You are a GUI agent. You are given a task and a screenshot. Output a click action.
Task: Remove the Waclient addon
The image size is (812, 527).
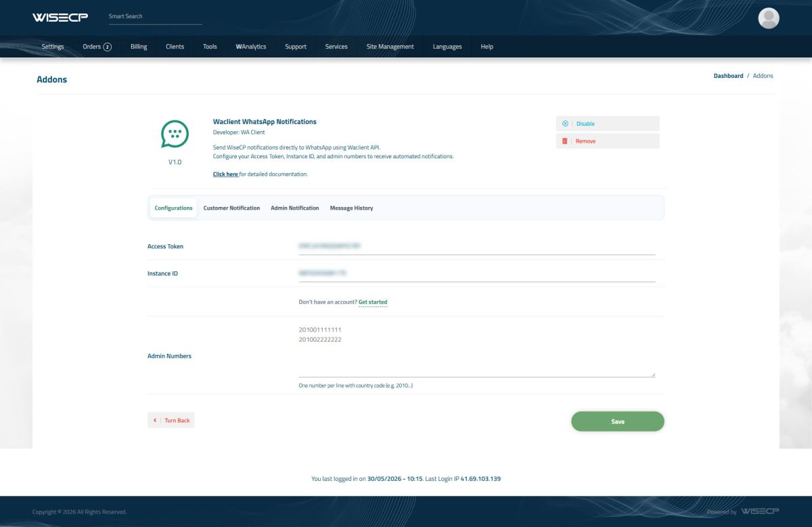pyautogui.click(x=608, y=141)
